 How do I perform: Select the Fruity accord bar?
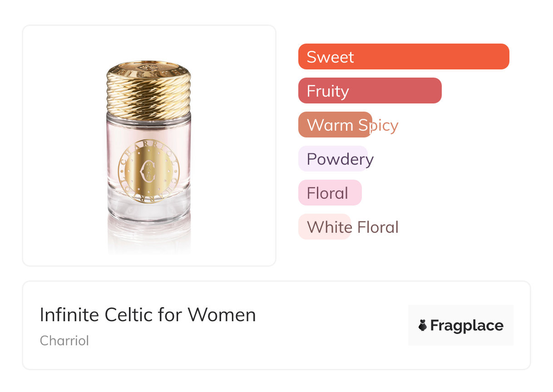point(370,91)
